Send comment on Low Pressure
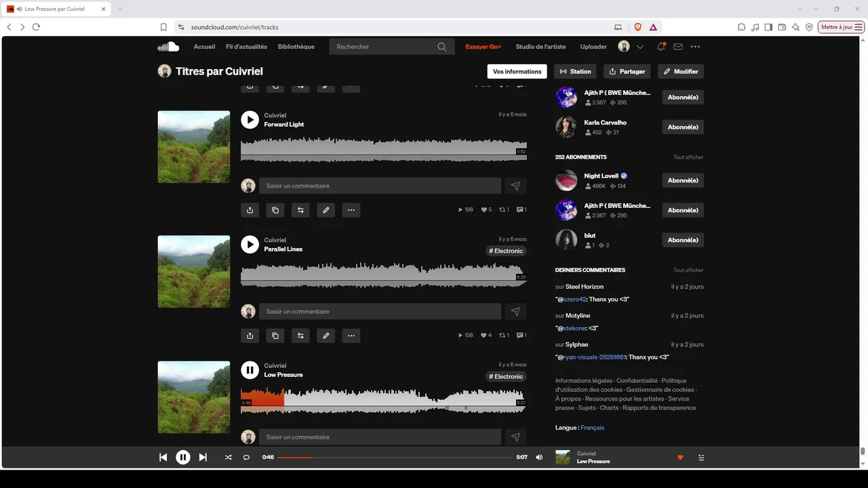Screen dimensions: 868x488 pyautogui.click(x=515, y=437)
